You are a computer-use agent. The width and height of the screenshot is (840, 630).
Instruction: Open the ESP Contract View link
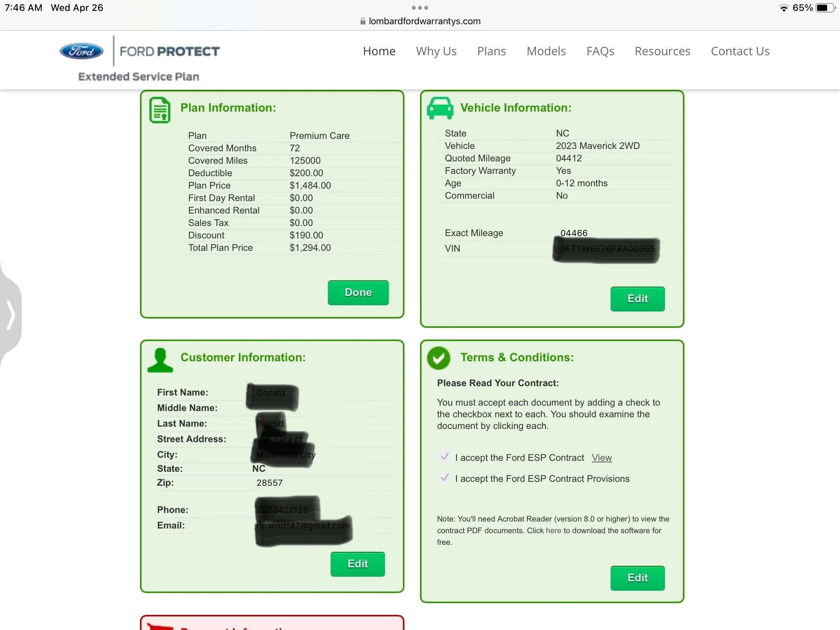pyautogui.click(x=602, y=458)
